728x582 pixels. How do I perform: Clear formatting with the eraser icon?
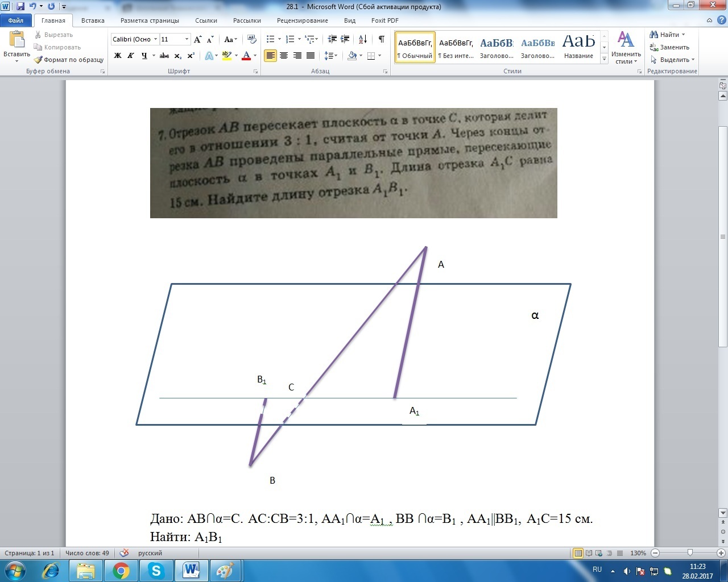(252, 39)
